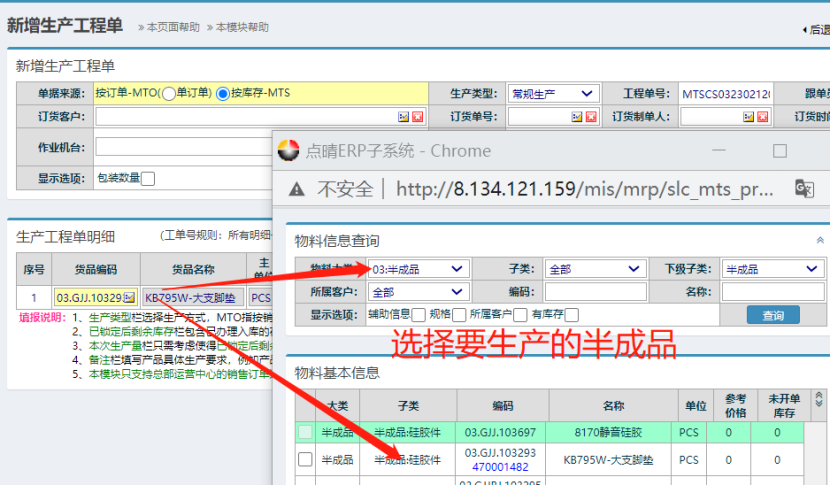This screenshot has height=485, width=831.
Task: Toggle the 有库存 checkbox
Action: click(572, 315)
